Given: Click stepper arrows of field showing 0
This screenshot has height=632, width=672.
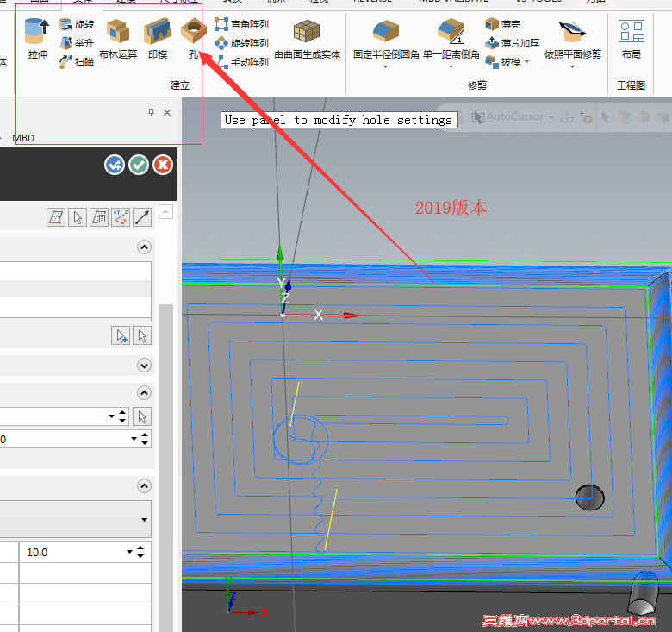Looking at the screenshot, I should click(145, 439).
